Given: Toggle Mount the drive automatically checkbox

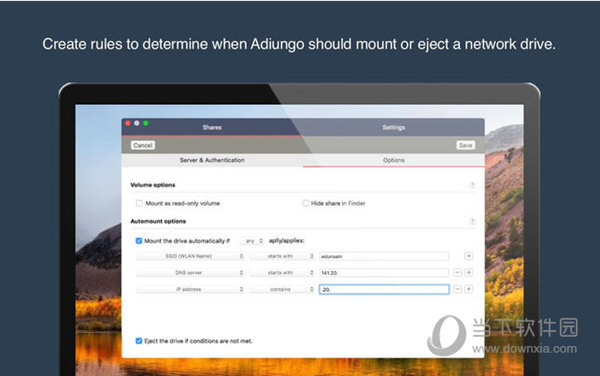Looking at the screenshot, I should pyautogui.click(x=139, y=241).
